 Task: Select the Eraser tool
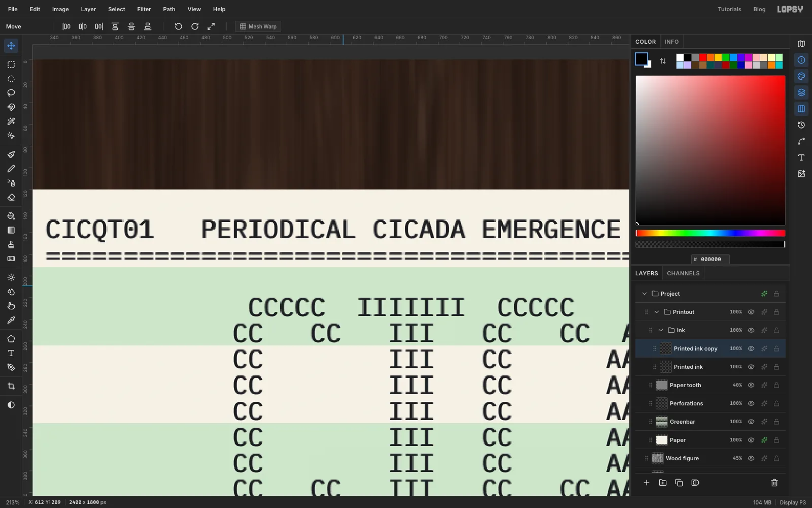point(11,197)
